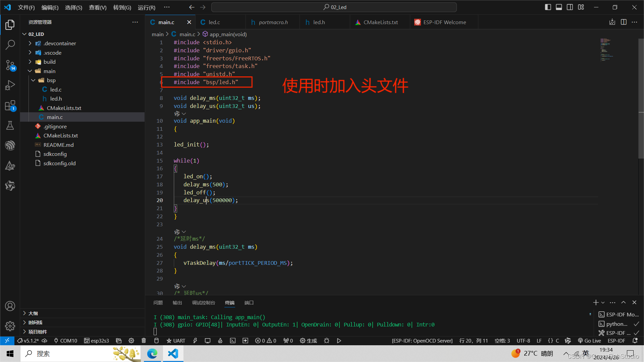The width and height of the screenshot is (644, 362).
Task: Open the Run and Debug view
Action: pyautogui.click(x=10, y=85)
